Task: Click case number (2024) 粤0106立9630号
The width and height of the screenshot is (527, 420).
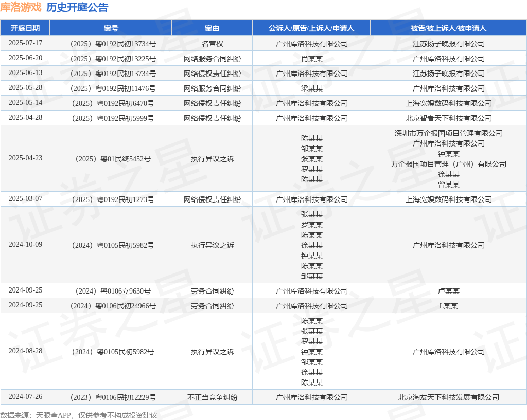Action: click(113, 291)
